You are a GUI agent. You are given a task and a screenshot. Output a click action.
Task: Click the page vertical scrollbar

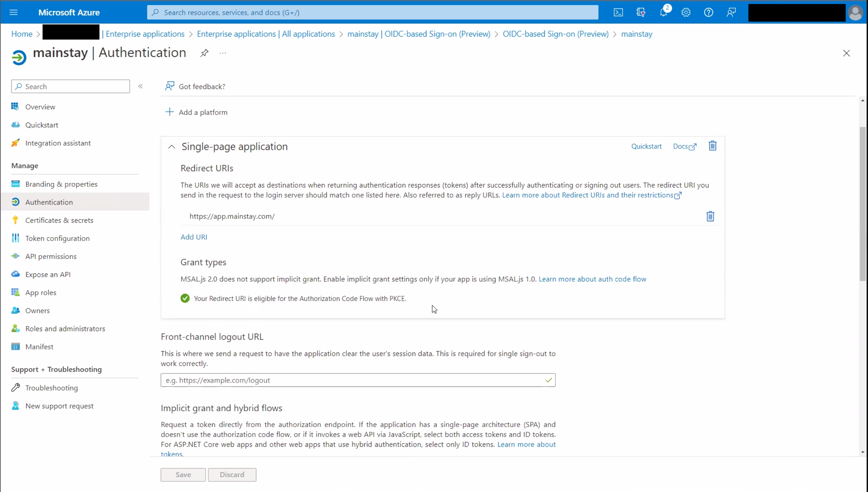[x=862, y=204]
